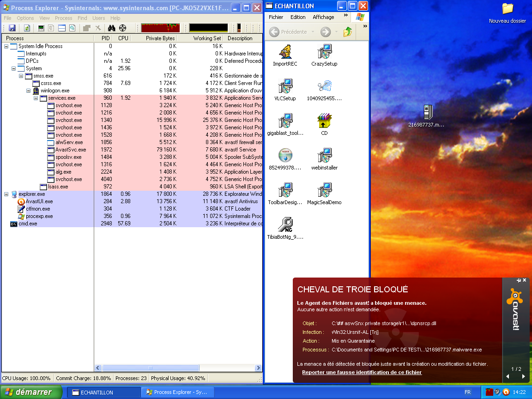Screen dimensions: 532x399
Task: Open the System Information toolbar icon
Action: [x=41, y=28]
